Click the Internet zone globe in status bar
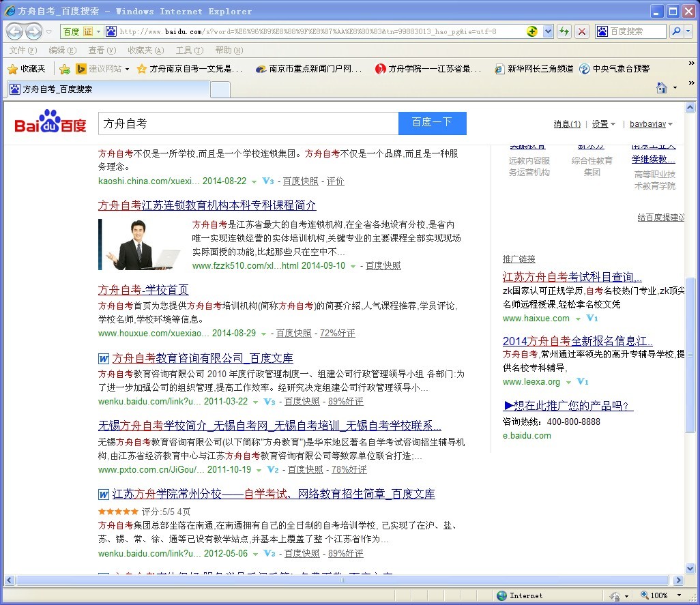Screen dimensions: 700x605 click(x=501, y=595)
